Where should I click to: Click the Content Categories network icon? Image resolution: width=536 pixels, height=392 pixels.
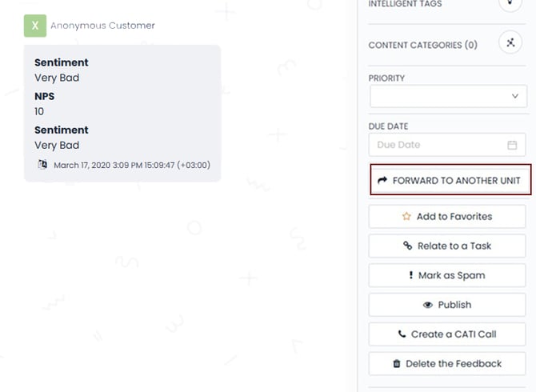click(510, 42)
